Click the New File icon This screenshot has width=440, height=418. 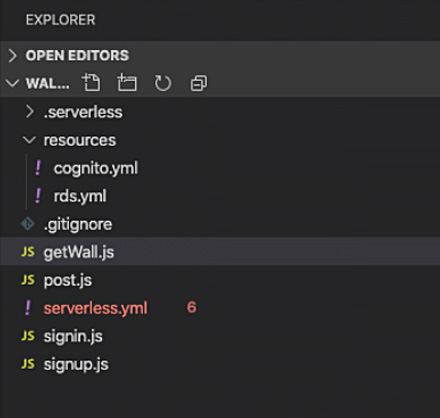91,82
